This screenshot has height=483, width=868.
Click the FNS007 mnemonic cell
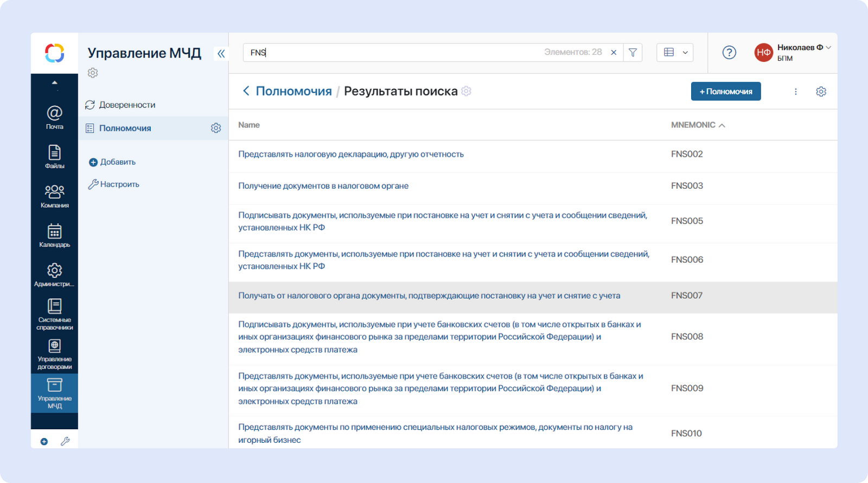pos(687,296)
